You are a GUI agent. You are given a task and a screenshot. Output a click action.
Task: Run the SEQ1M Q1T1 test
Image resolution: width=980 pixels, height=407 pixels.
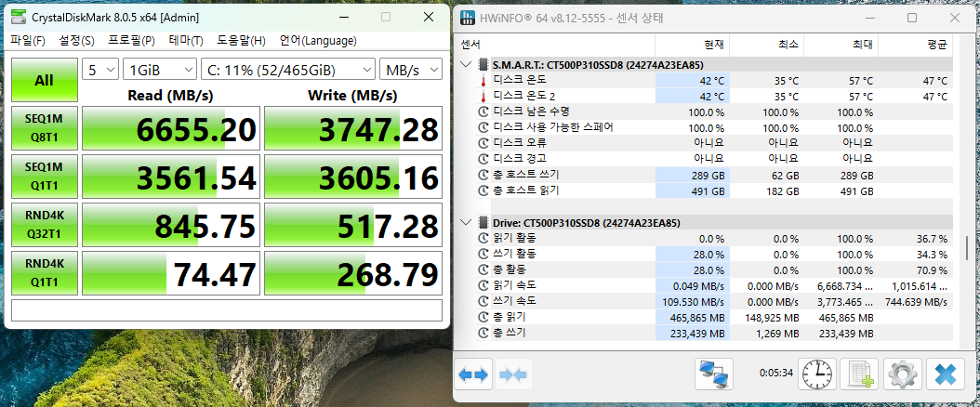[45, 177]
